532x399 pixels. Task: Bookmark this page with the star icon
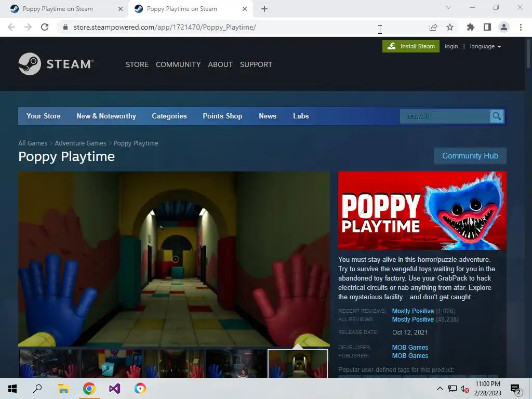tap(450, 27)
